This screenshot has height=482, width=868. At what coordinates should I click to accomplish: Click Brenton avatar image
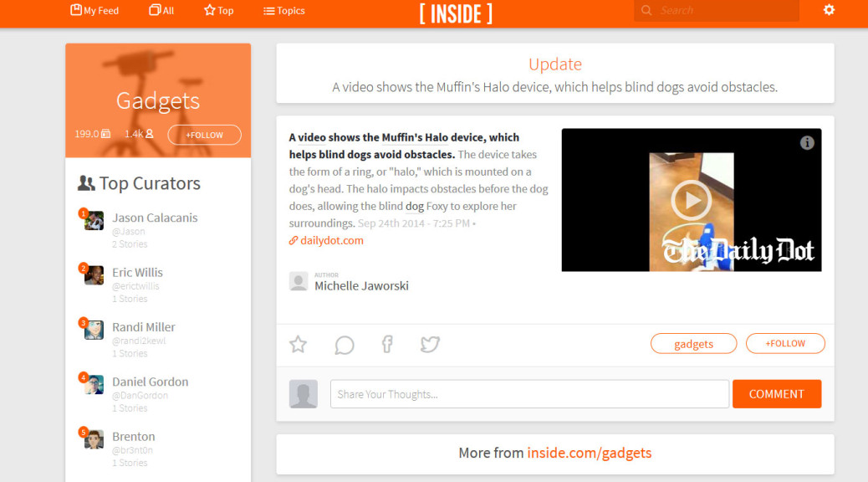[94, 439]
